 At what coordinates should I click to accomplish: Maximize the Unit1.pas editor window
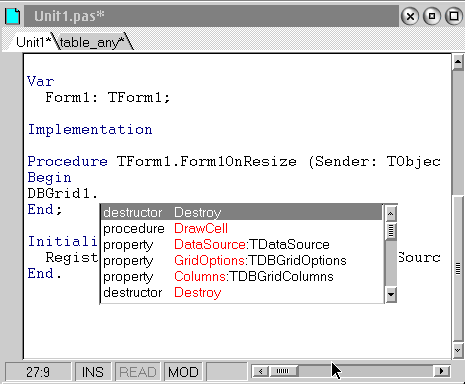pos(454,16)
